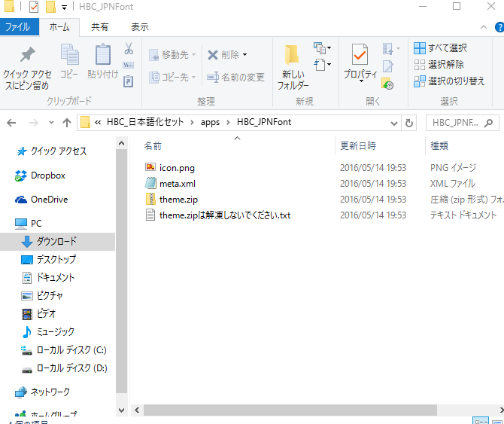Open the 表示 ribbon tab
Screen dimensions: 504x424
click(139, 27)
